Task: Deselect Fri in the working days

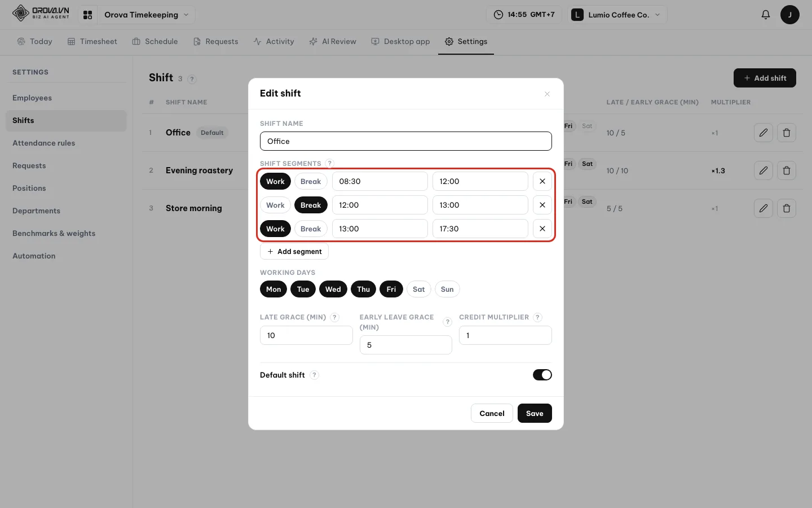Action: pyautogui.click(x=391, y=289)
